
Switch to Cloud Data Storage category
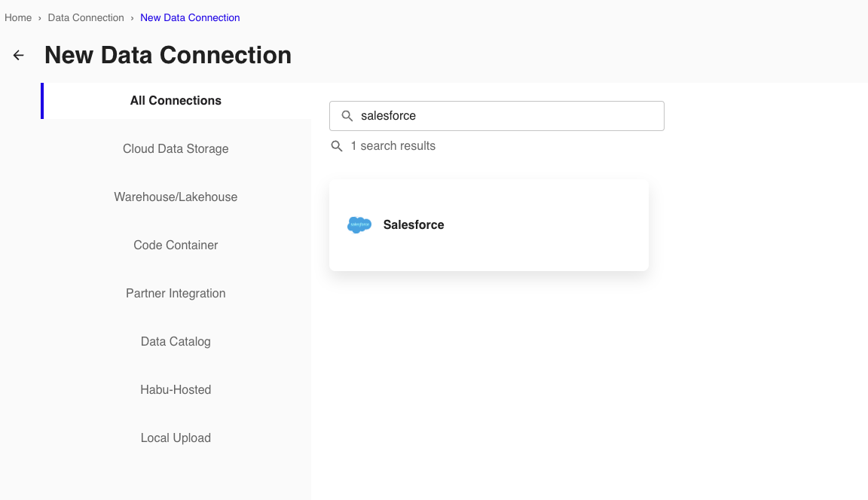(x=176, y=149)
